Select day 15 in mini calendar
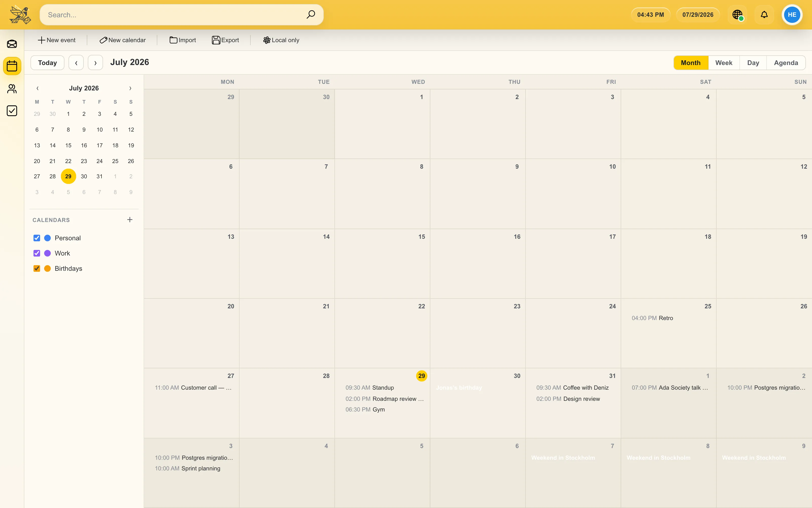Viewport: 812px width, 508px height. tap(68, 146)
